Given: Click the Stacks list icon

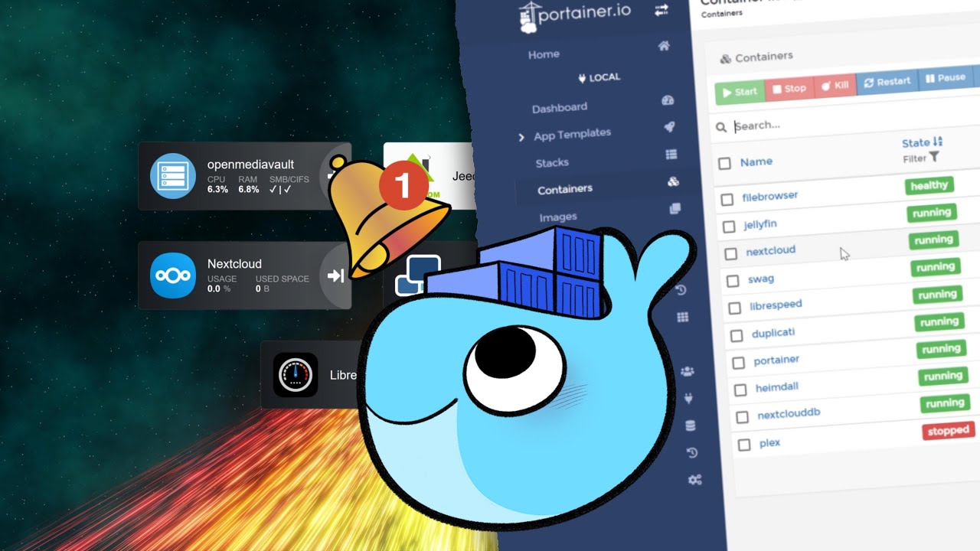Looking at the screenshot, I should pos(671,155).
